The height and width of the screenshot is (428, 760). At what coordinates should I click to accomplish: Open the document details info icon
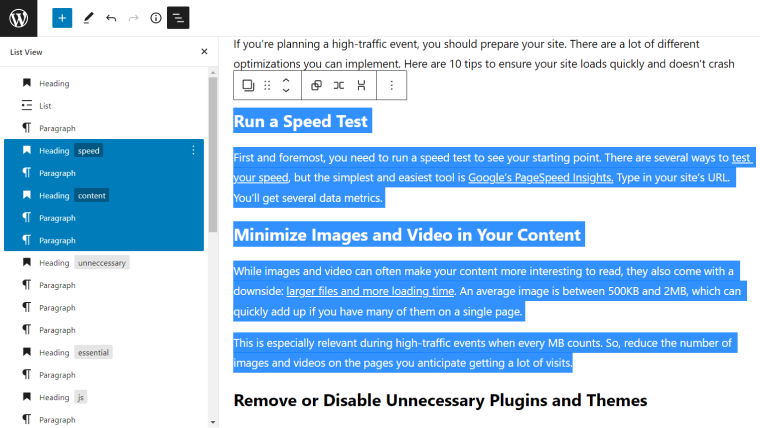[x=156, y=18]
